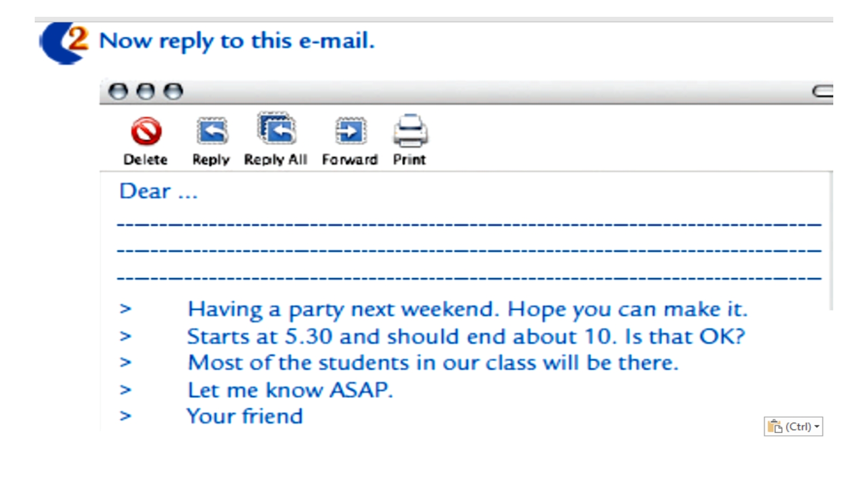This screenshot has width=868, height=488.
Task: Select the "Starts at 5.30" quoted line
Action: [x=466, y=337]
